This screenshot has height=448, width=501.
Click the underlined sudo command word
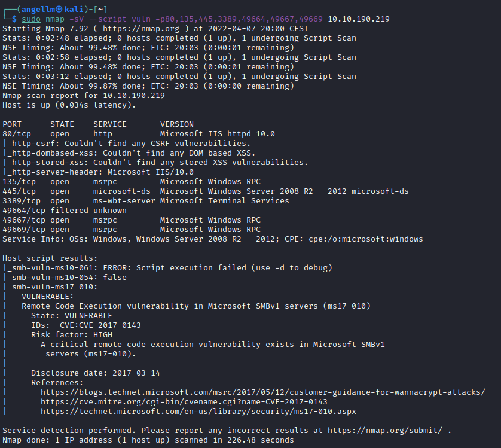coord(31,19)
